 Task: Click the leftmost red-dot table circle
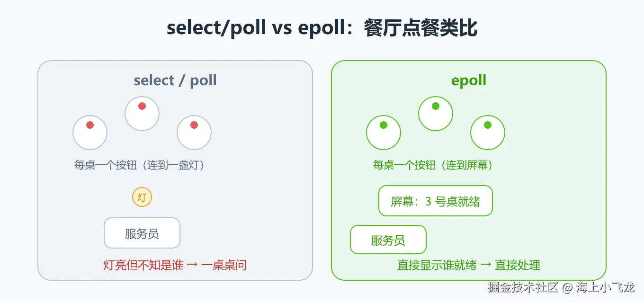point(90,133)
